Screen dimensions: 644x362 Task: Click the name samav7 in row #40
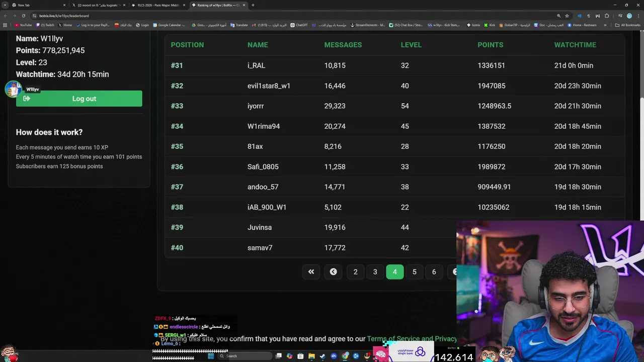(260, 248)
